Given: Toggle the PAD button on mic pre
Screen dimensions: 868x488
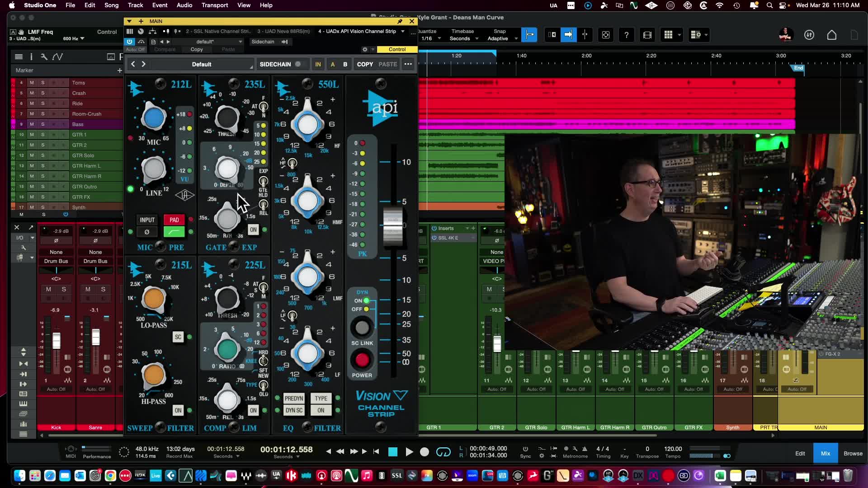Looking at the screenshot, I should [x=174, y=220].
